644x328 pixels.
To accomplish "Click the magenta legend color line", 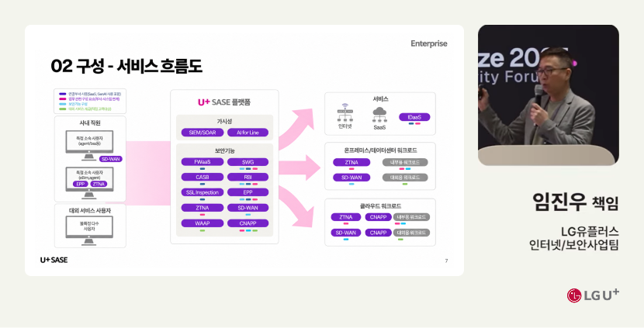I will click(x=62, y=99).
